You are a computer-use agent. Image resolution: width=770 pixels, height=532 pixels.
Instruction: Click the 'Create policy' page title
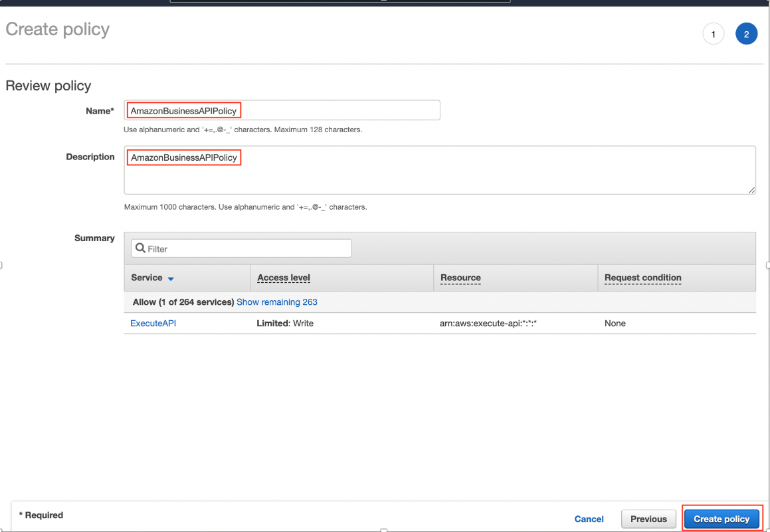coord(57,29)
